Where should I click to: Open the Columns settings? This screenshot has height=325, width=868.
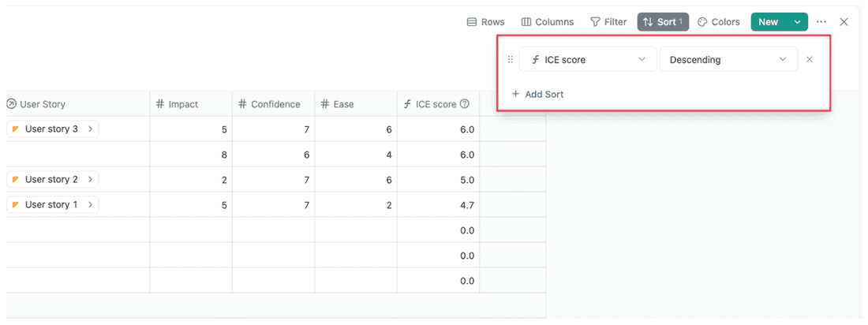point(548,22)
